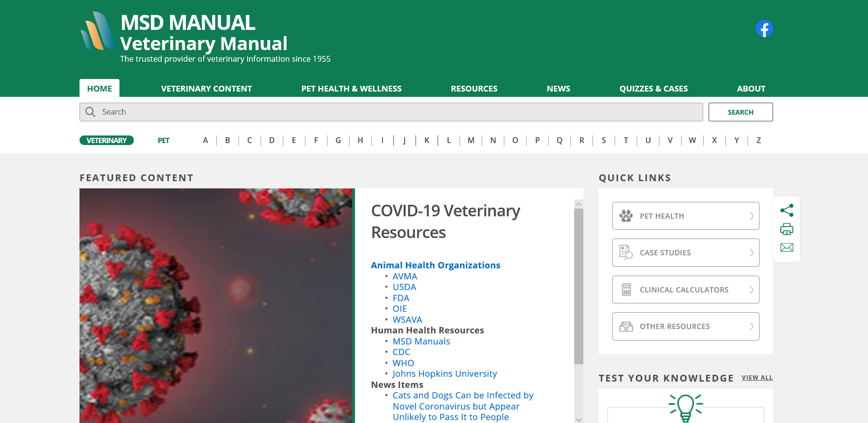Image resolution: width=868 pixels, height=423 pixels.
Task: Open the PET HEALTH quick link
Action: pyautogui.click(x=686, y=216)
